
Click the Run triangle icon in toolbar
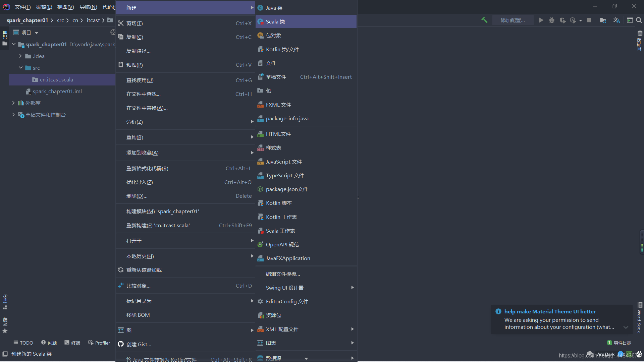click(x=541, y=20)
